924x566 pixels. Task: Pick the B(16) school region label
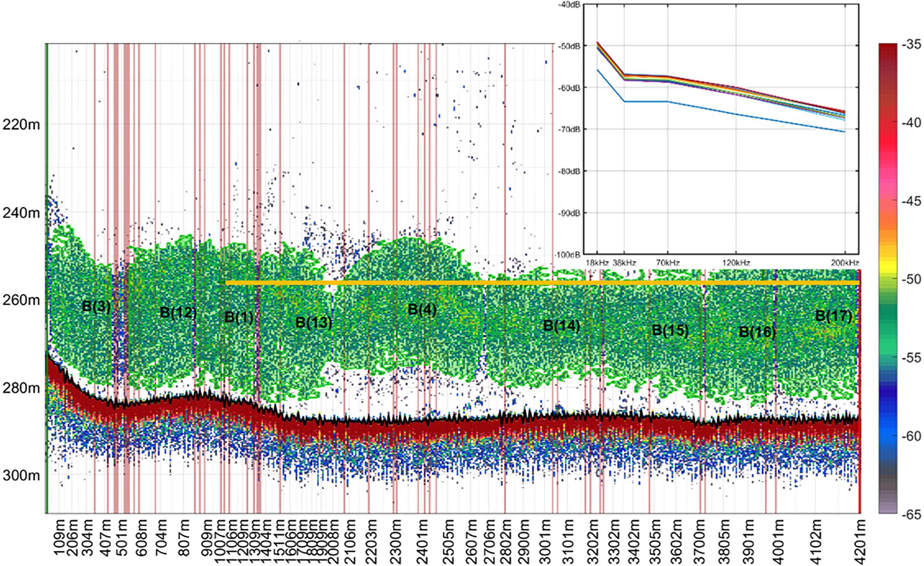(x=757, y=332)
